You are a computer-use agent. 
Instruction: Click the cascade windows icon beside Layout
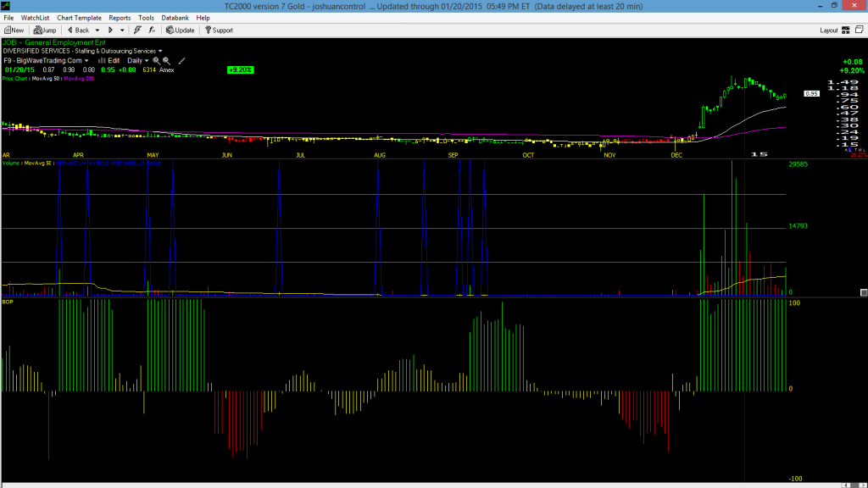(860, 30)
